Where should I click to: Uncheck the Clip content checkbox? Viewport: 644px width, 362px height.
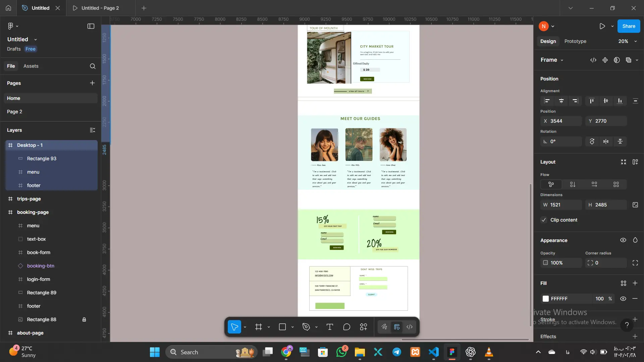point(544,220)
